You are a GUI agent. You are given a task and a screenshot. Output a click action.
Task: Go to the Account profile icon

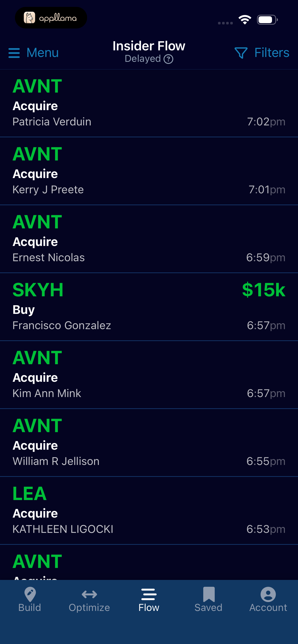coord(268,594)
